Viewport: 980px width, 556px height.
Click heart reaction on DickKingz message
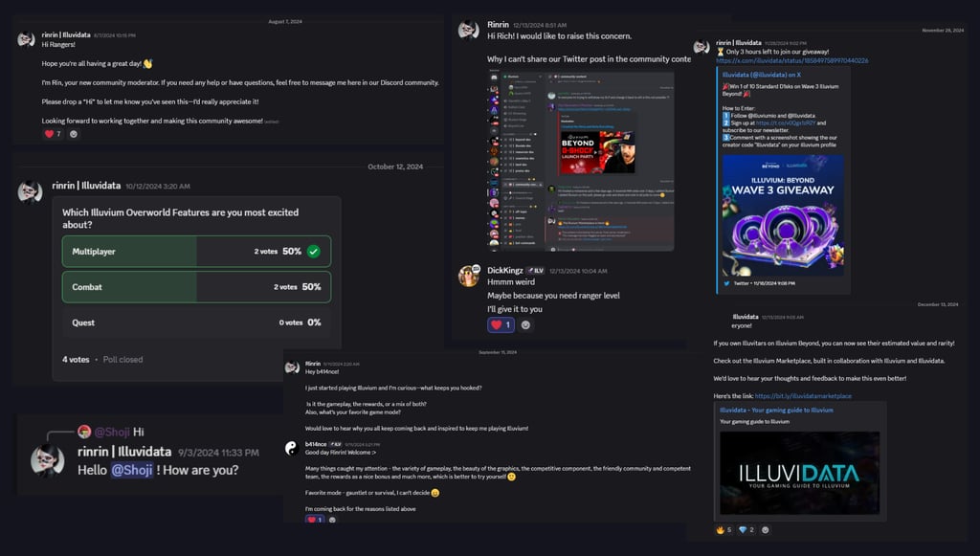click(x=501, y=324)
